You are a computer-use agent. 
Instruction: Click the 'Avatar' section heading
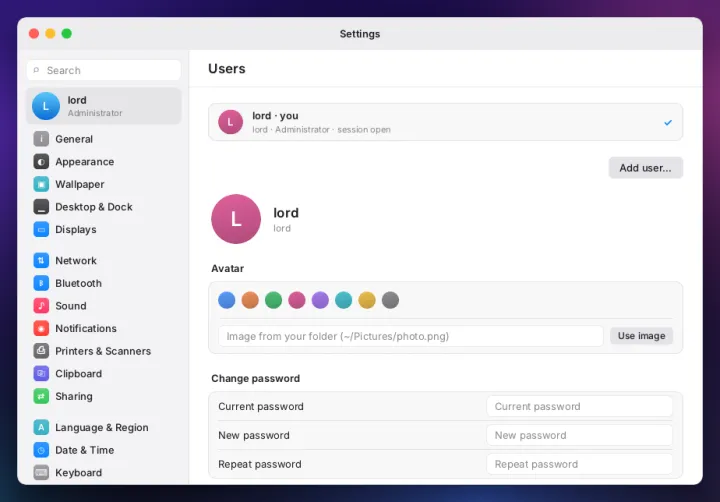click(x=227, y=268)
